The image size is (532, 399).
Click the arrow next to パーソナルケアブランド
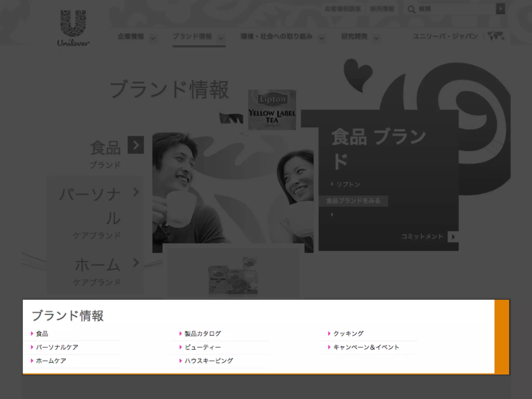point(136,192)
